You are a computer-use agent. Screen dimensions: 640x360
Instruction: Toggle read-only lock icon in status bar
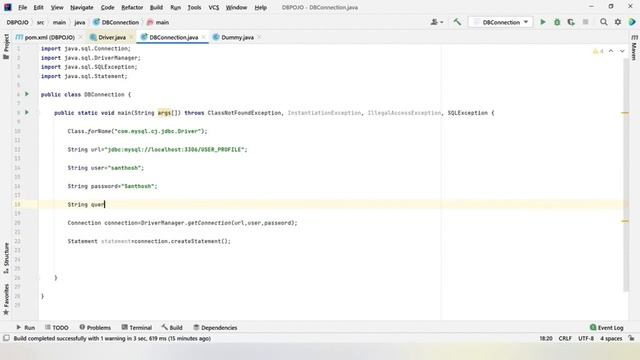(x=631, y=338)
